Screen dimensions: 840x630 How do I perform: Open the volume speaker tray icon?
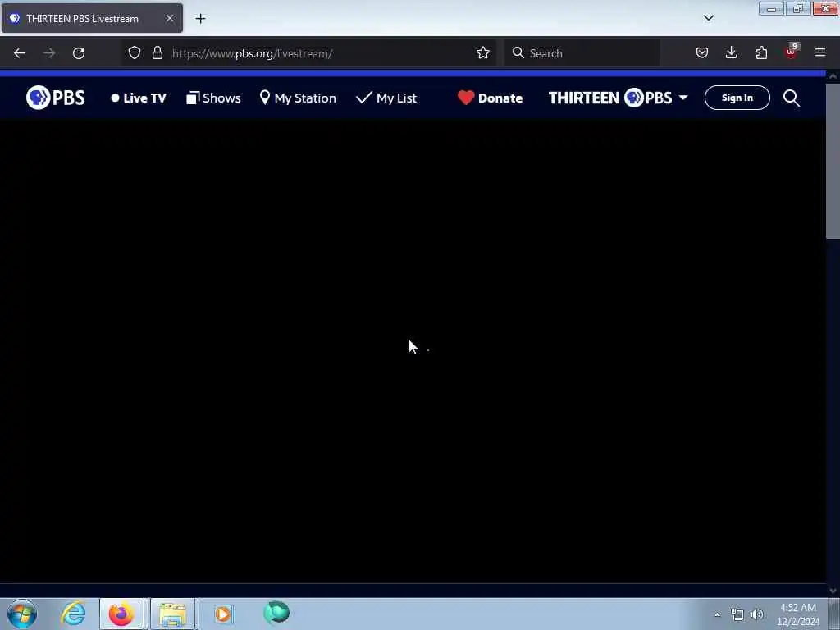click(757, 614)
